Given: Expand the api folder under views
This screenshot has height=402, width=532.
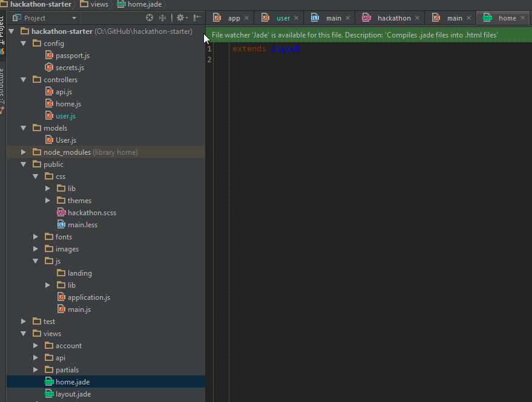Looking at the screenshot, I should coord(36,358).
